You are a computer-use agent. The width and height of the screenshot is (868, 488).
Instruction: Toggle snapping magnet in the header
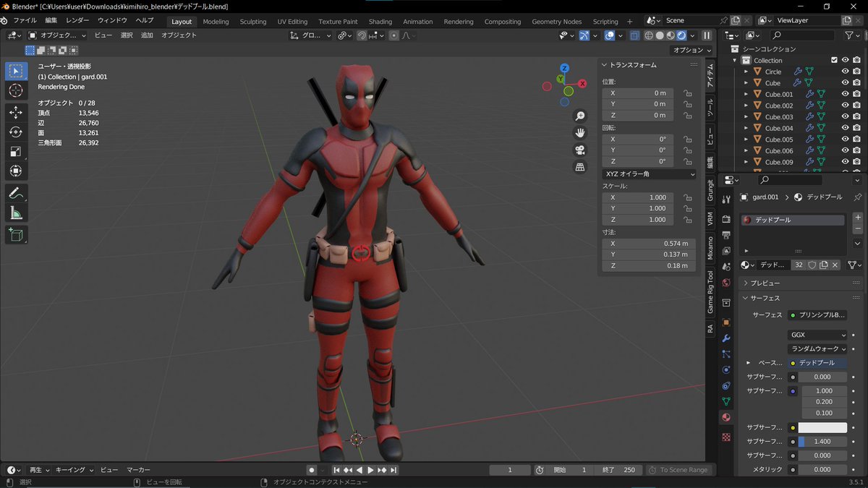tap(362, 35)
